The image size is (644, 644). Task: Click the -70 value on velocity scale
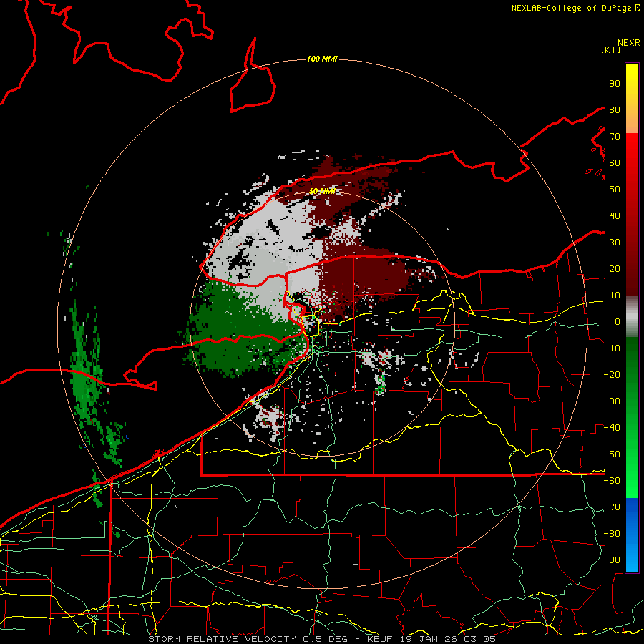click(x=612, y=507)
